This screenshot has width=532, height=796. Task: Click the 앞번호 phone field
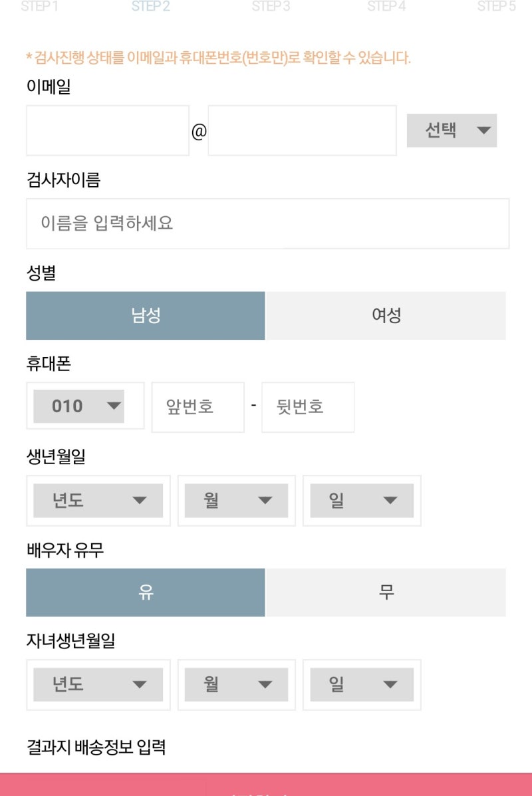198,407
